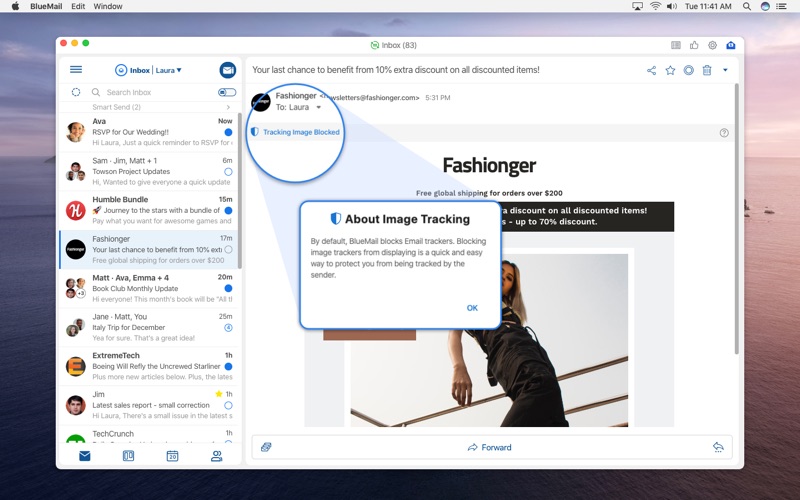Toggle read status of Ava's RSVP email
This screenshot has width=800, height=500.
229,132
